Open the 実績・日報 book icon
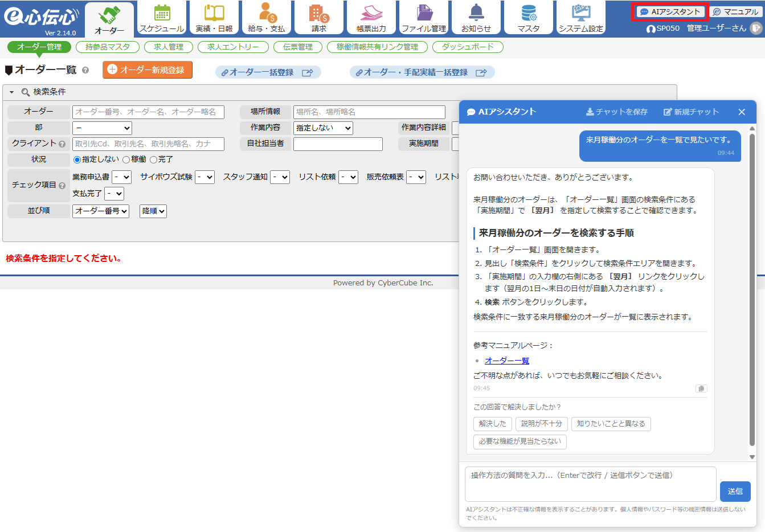 [x=214, y=18]
